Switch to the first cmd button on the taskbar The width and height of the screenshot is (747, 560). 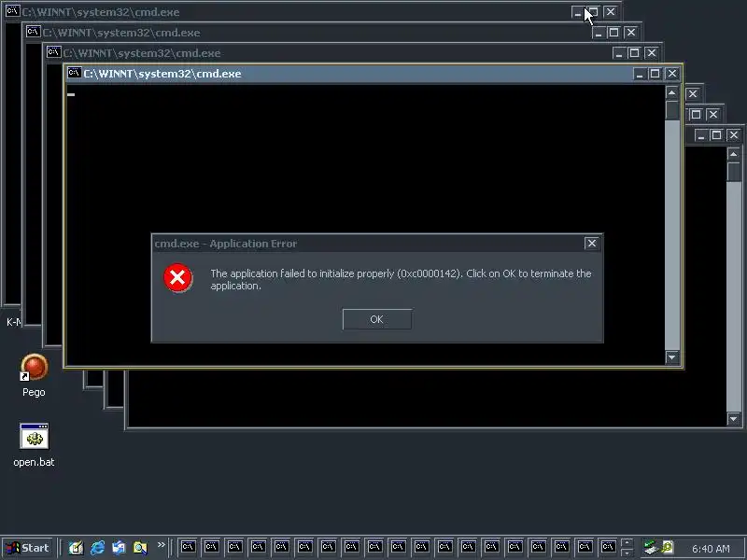pos(188,548)
